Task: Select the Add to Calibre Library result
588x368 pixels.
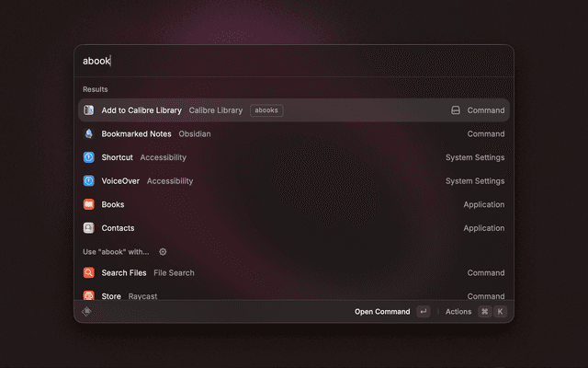Action: (294, 110)
